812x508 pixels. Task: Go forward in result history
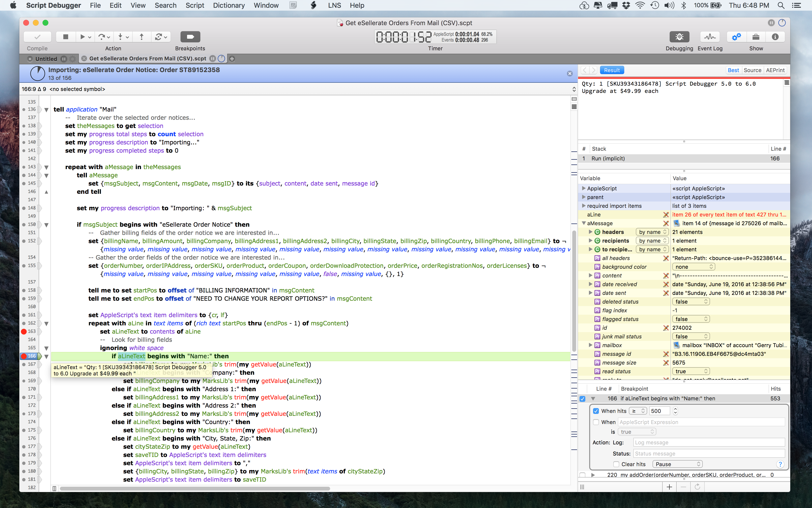pyautogui.click(x=593, y=70)
